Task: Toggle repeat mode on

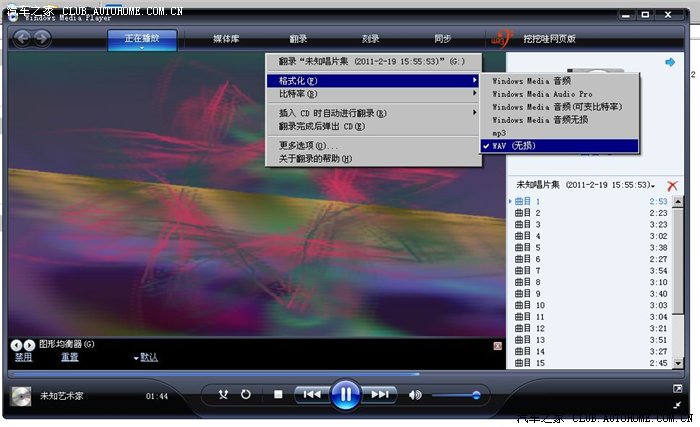Action: point(246,395)
